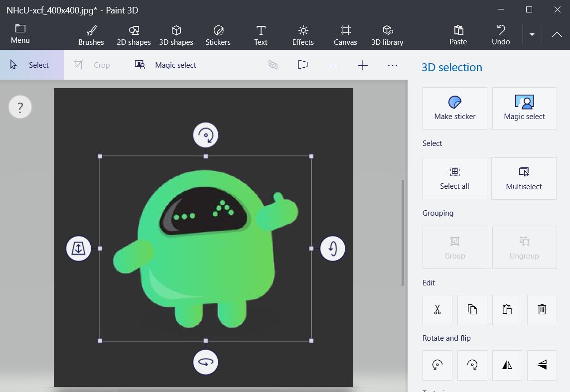Viewport: 570px width, 392px height.
Task: Click the left depth push-pull handle
Action: (79, 249)
